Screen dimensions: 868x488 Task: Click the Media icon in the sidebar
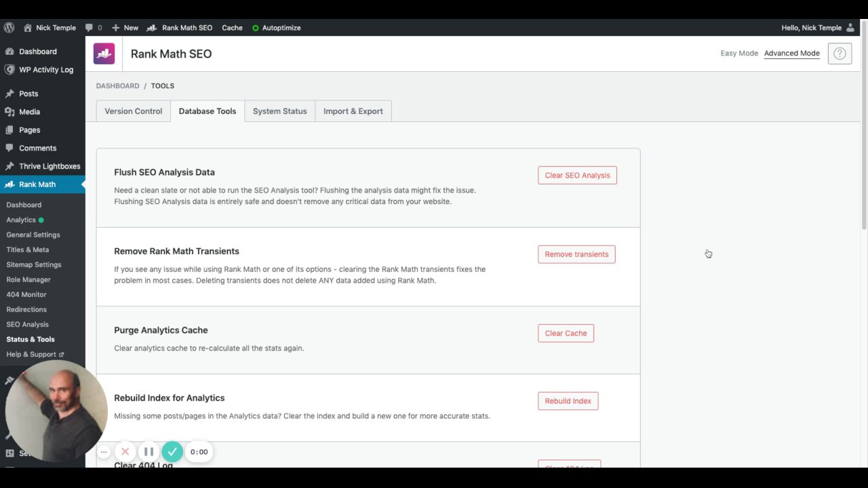[9, 112]
